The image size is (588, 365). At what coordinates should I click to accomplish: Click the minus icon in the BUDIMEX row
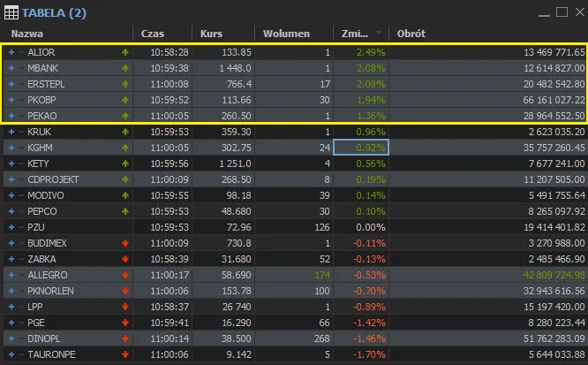[x=21, y=243]
